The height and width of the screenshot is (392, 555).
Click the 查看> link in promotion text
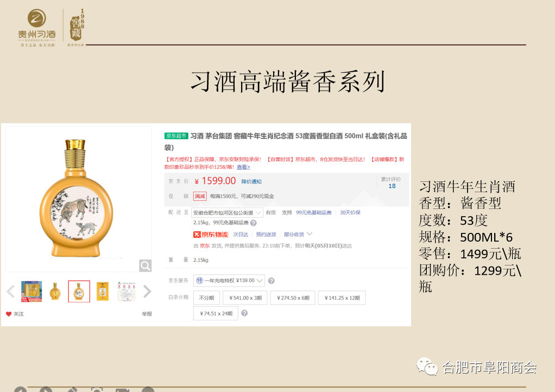click(243, 167)
